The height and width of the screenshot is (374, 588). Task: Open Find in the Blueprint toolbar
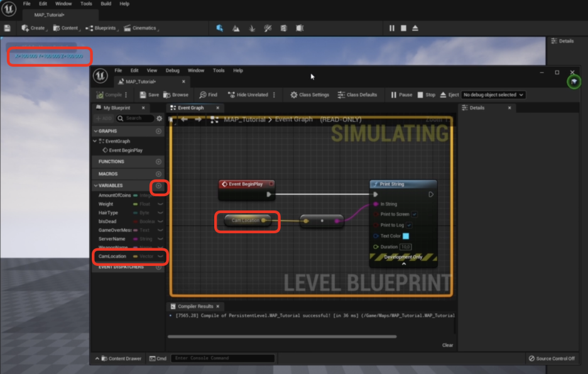tap(209, 95)
